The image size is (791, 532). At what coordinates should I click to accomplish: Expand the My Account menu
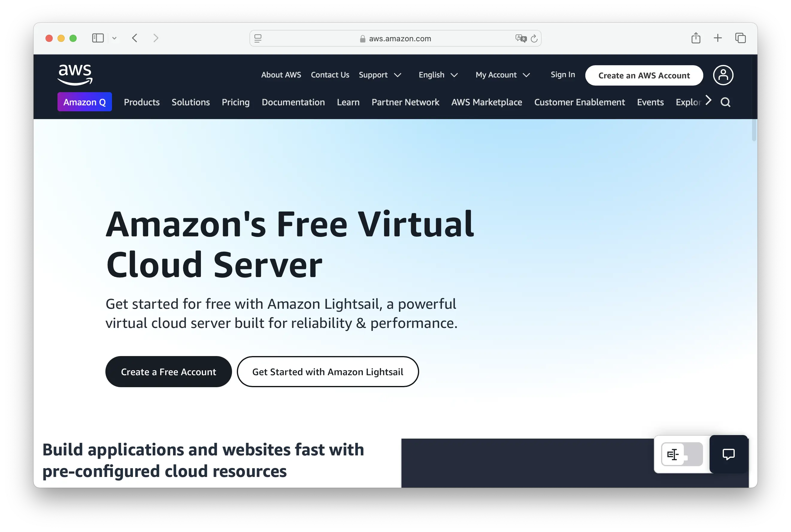coord(502,75)
